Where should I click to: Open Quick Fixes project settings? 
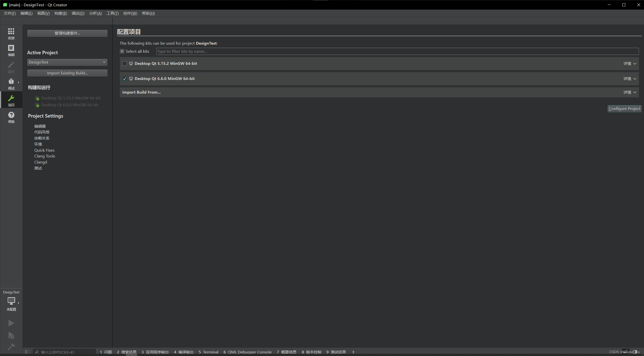point(44,150)
